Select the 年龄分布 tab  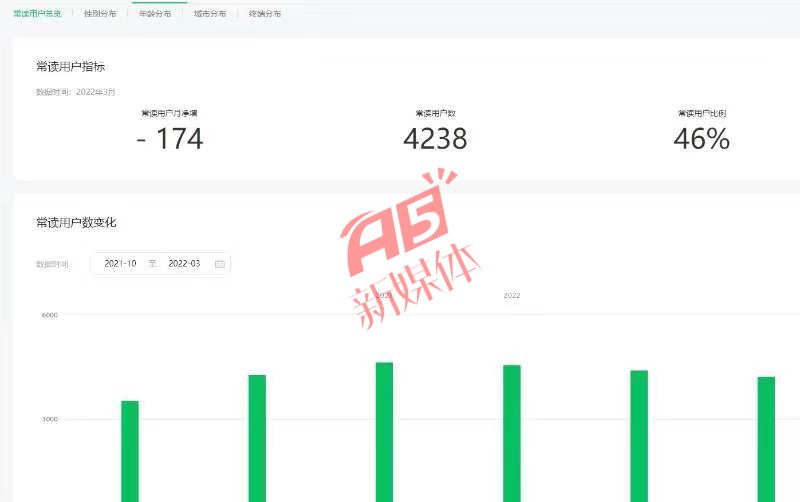pos(155,13)
